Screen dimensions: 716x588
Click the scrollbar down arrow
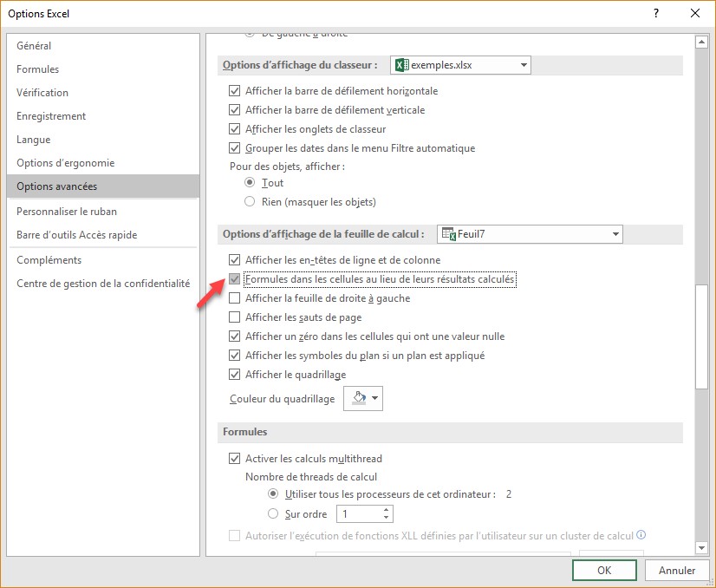pos(701,547)
